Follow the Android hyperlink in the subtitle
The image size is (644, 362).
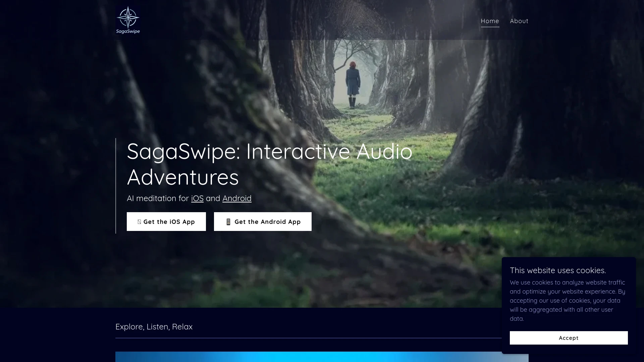(x=236, y=198)
